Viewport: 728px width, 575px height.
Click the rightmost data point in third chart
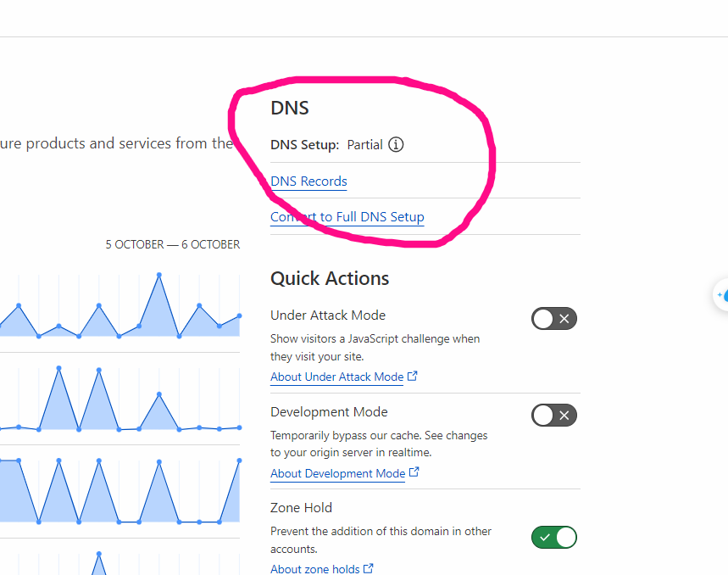pyautogui.click(x=239, y=461)
